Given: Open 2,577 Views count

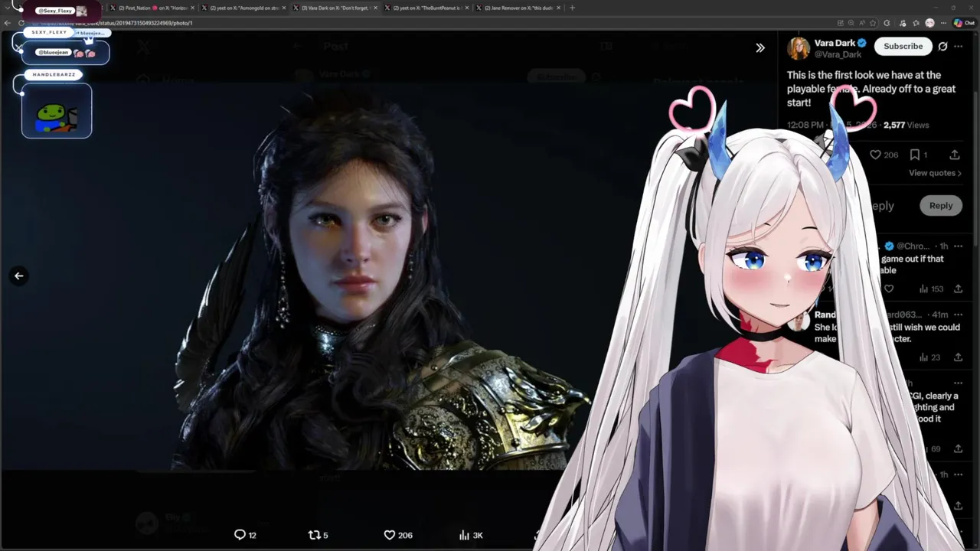Looking at the screenshot, I should (x=906, y=125).
